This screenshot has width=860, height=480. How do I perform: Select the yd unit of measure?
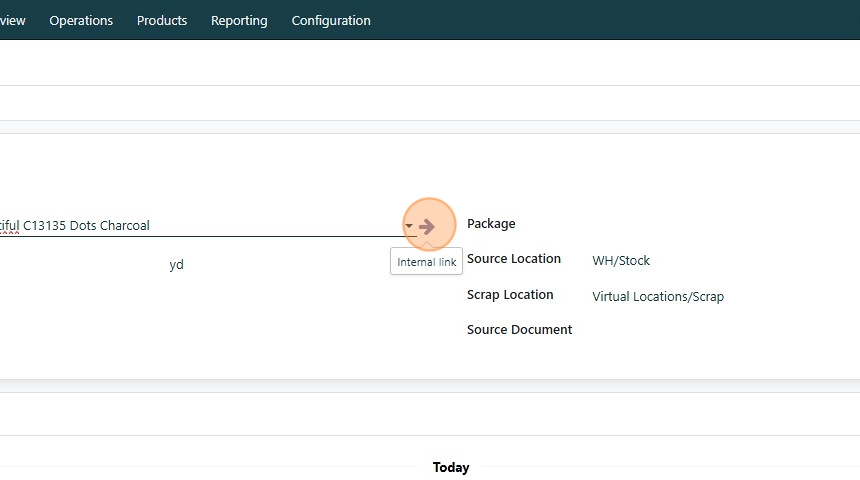176,265
